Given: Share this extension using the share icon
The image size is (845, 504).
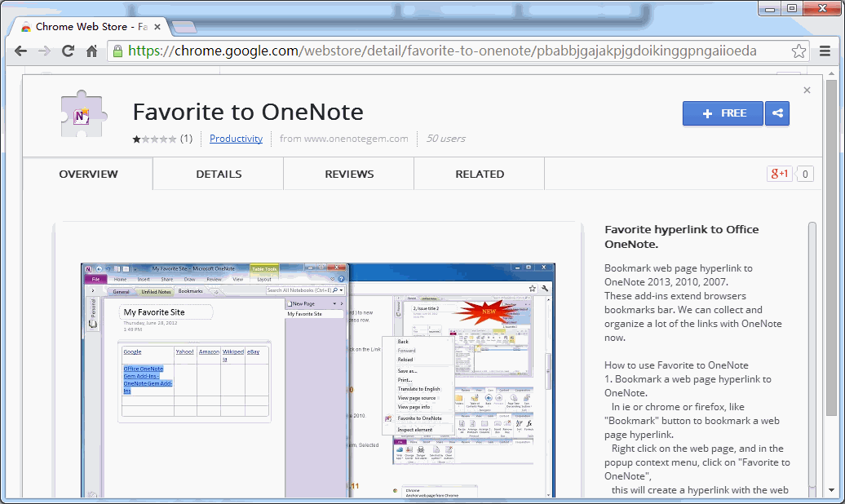Looking at the screenshot, I should (777, 113).
